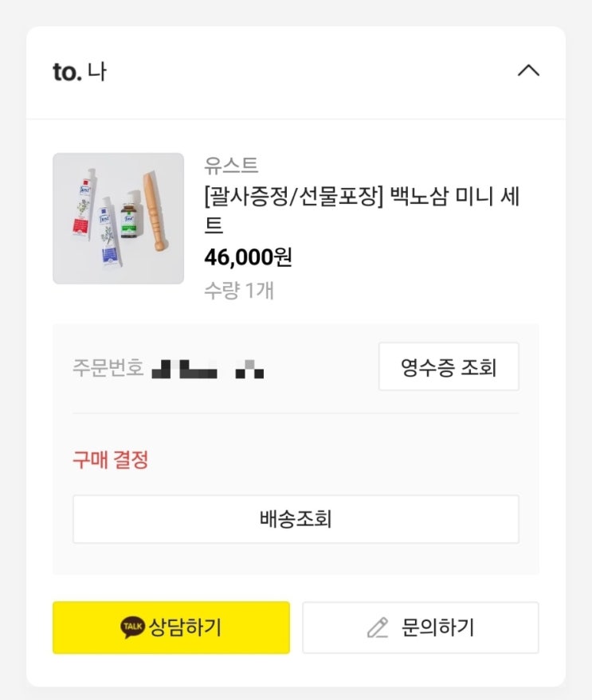Click the recipient name 나 in the header

coord(96,72)
